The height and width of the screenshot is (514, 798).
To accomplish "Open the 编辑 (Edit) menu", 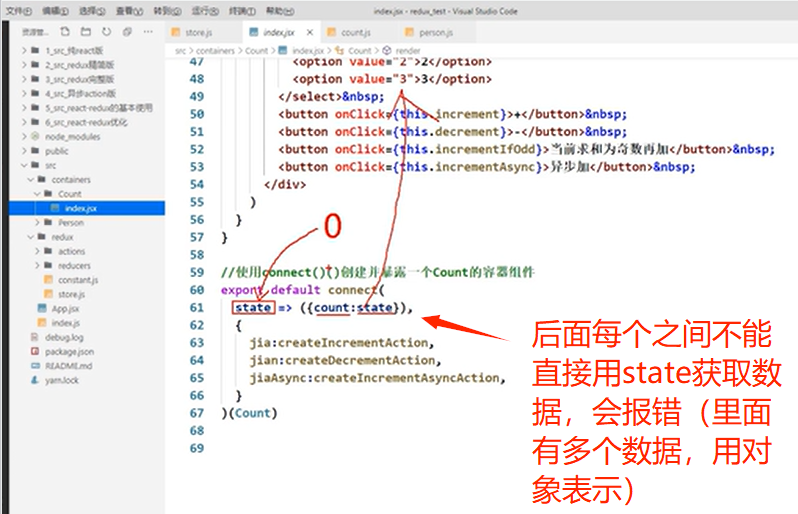I will pos(55,11).
